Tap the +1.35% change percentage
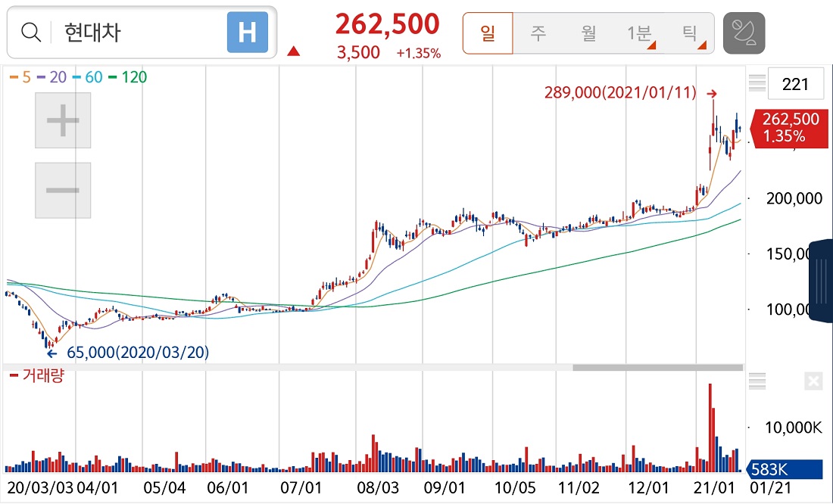This screenshot has width=833, height=504. 419,53
